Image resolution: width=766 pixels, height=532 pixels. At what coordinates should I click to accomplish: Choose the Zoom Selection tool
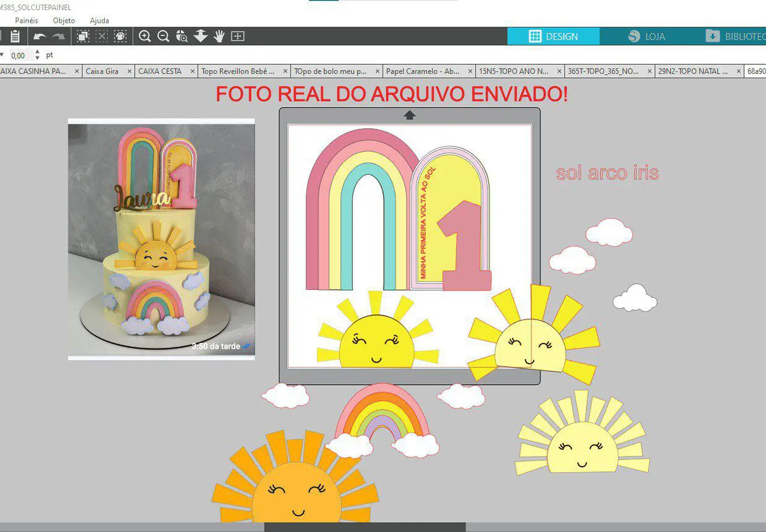pyautogui.click(x=182, y=36)
